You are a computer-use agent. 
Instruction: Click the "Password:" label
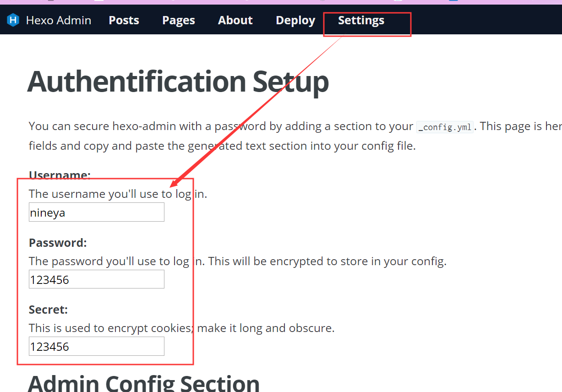57,243
